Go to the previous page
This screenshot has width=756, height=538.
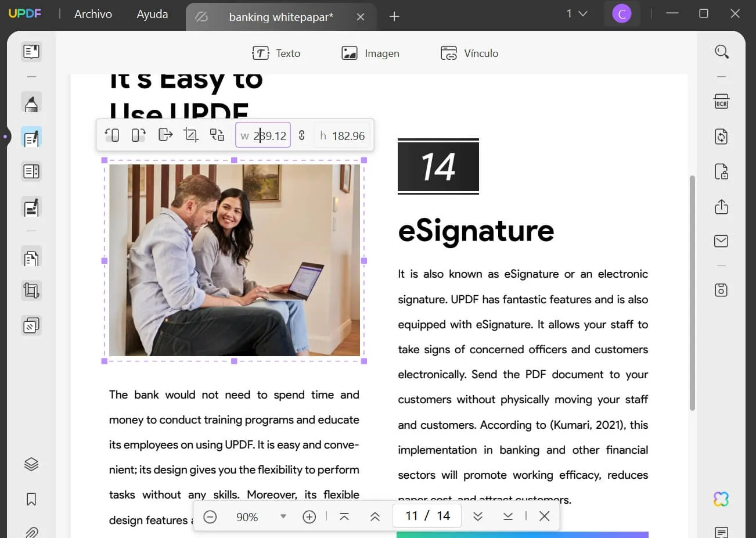375,517
